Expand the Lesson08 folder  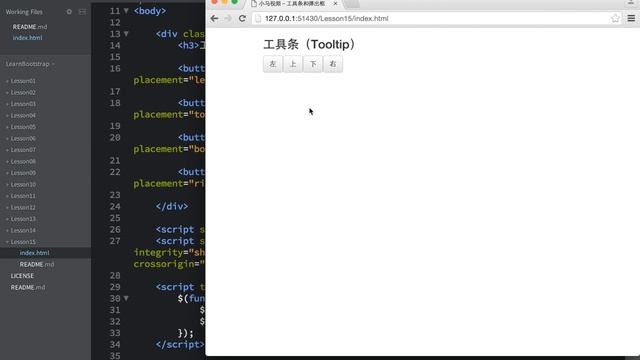tap(21, 161)
